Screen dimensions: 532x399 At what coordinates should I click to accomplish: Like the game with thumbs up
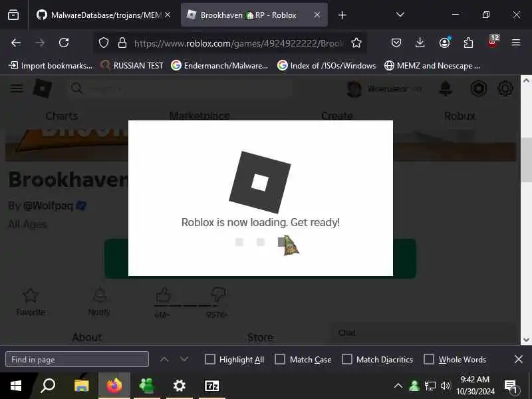click(163, 296)
